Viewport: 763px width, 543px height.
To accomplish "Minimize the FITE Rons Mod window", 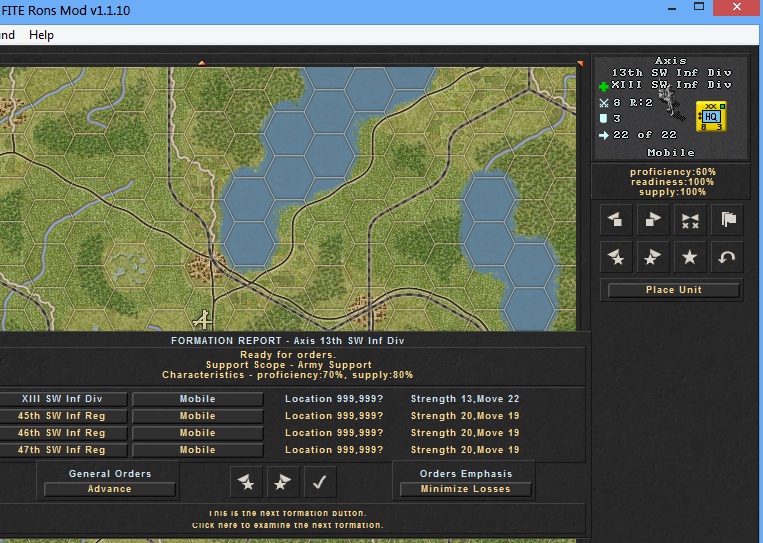I will [672, 8].
